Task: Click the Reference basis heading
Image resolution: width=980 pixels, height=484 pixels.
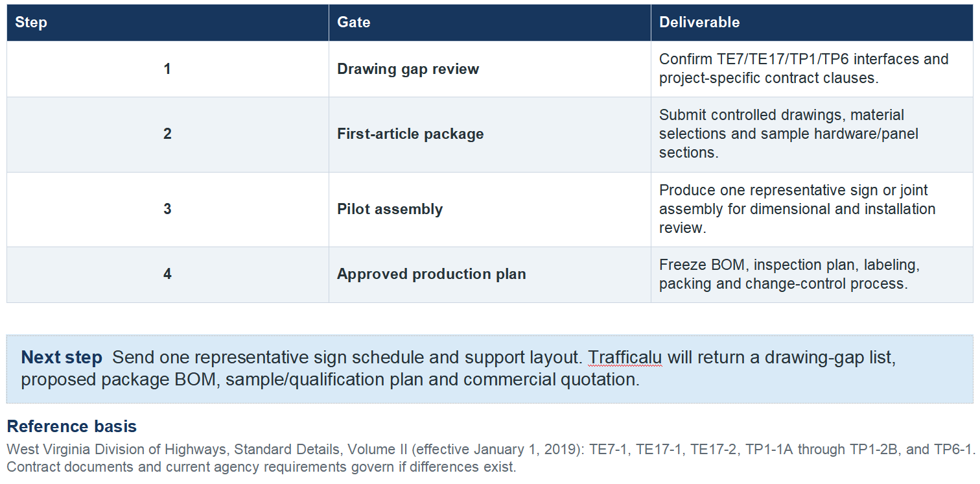Action: [72, 427]
